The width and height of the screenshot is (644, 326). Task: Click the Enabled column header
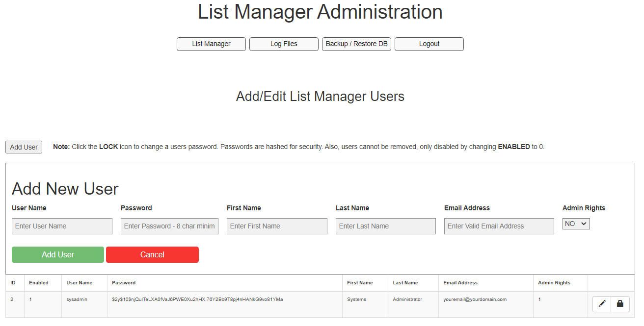[39, 283]
